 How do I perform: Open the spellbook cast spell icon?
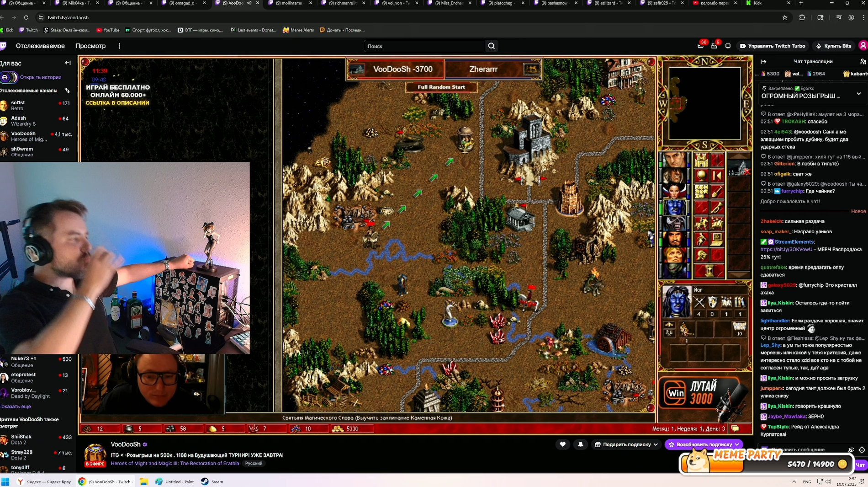click(x=717, y=223)
